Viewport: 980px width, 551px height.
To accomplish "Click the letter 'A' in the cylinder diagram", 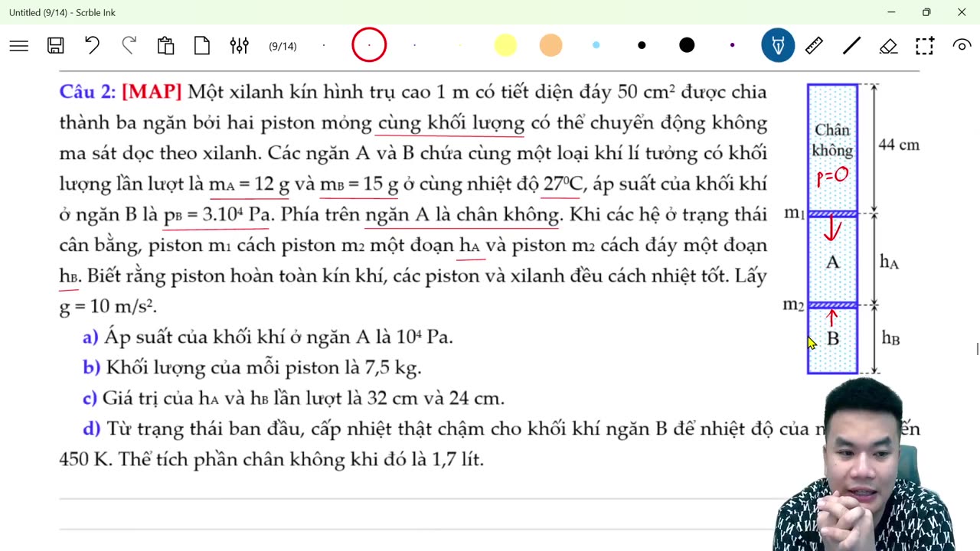I will tap(832, 262).
